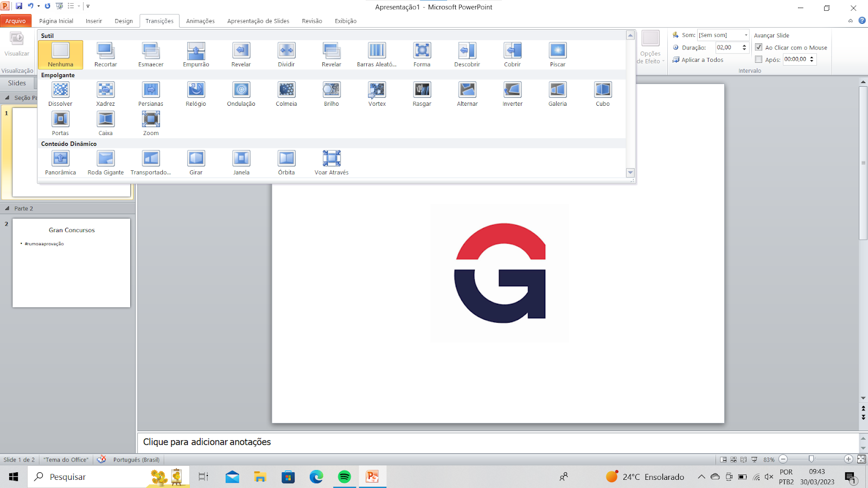Open the Arquivo tab
This screenshot has width=868, height=488.
click(16, 21)
